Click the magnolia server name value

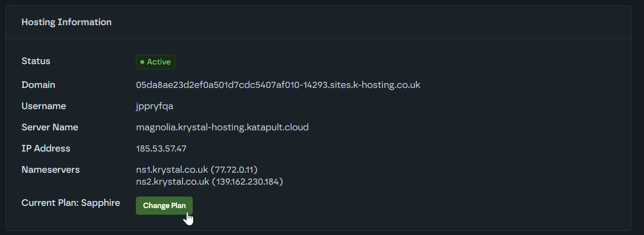[x=222, y=127]
